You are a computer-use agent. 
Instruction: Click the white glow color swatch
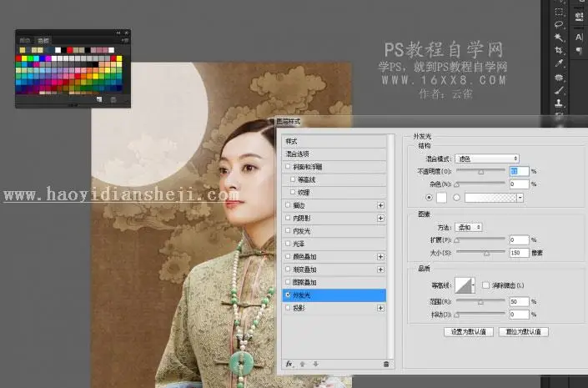[442, 198]
